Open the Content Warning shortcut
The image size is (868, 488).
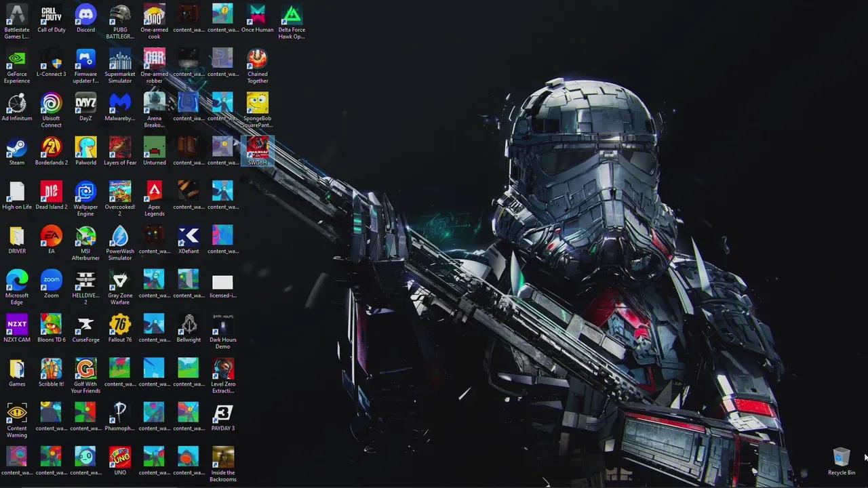(x=17, y=420)
